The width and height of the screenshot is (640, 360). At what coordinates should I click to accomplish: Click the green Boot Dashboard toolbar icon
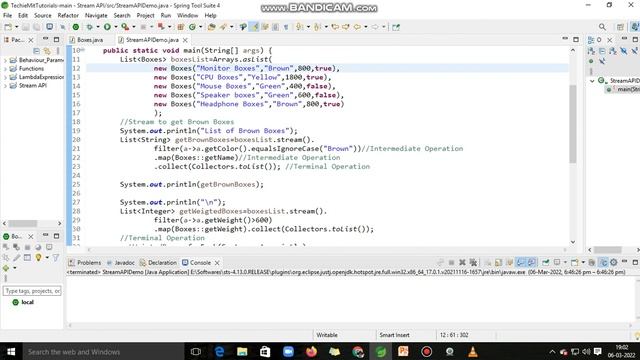(76, 27)
